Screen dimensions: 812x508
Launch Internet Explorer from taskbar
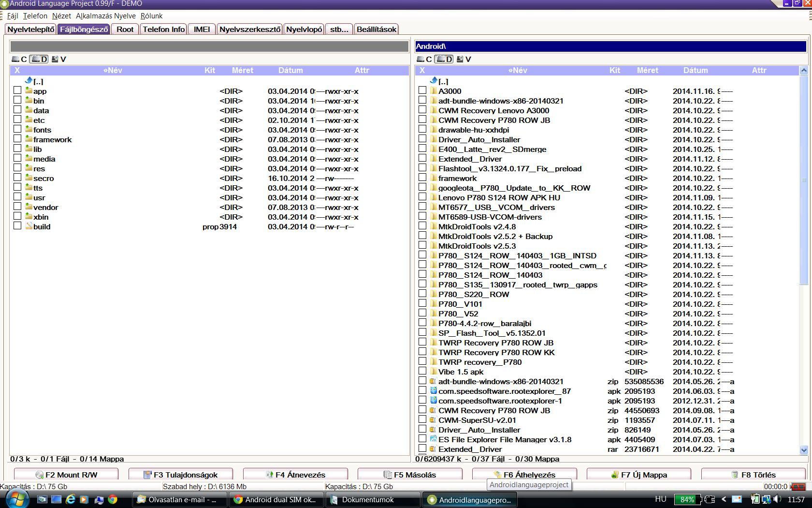click(71, 499)
